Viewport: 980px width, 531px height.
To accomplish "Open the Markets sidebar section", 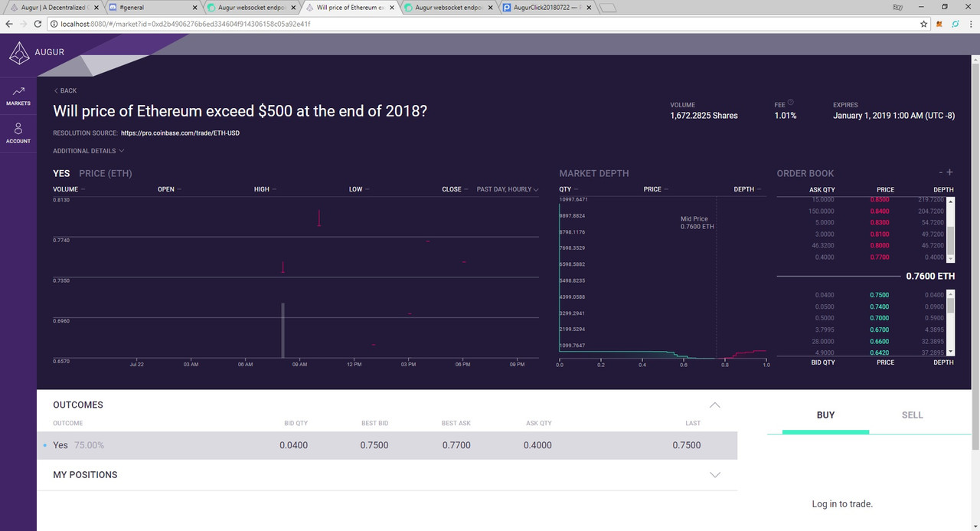I will coord(18,96).
